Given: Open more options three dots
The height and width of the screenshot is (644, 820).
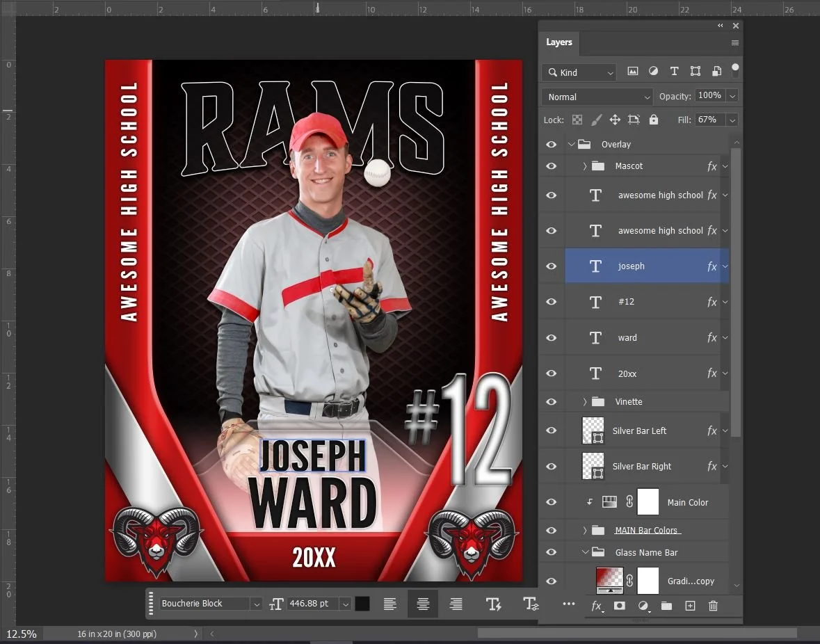Looking at the screenshot, I should [x=569, y=604].
